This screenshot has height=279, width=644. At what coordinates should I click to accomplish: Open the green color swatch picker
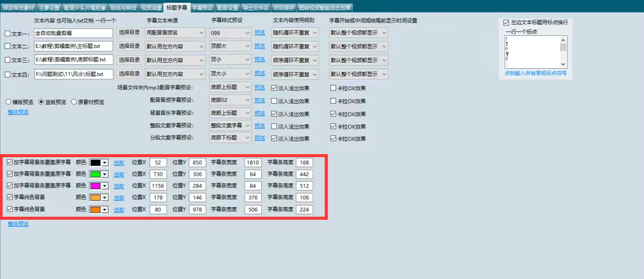click(99, 174)
